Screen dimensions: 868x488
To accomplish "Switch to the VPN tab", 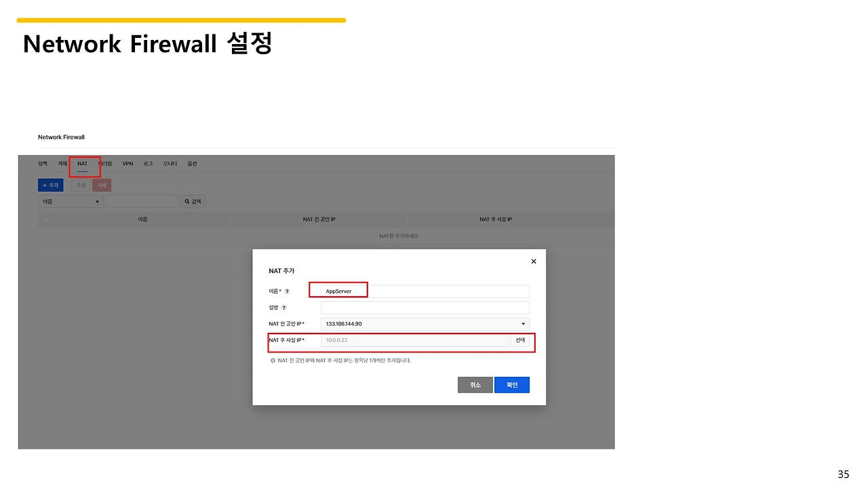I will click(x=127, y=163).
